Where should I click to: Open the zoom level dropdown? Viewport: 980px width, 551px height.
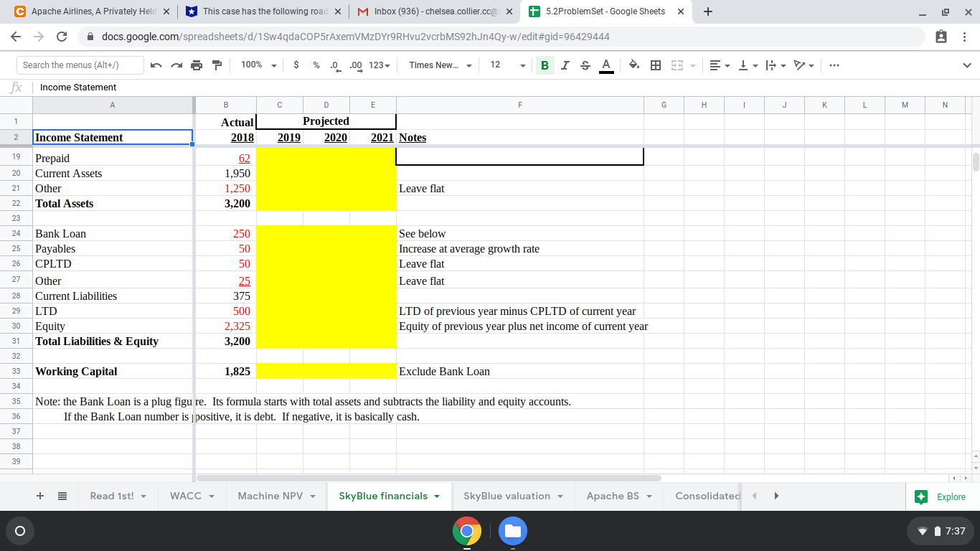[255, 65]
